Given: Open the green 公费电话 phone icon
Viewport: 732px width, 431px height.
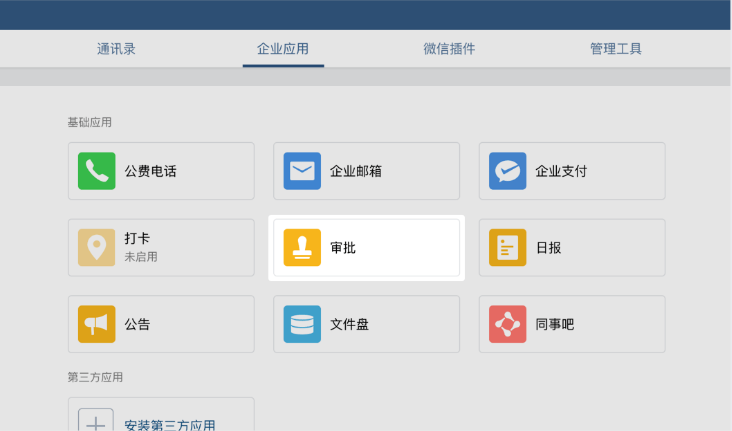Looking at the screenshot, I should (x=97, y=171).
